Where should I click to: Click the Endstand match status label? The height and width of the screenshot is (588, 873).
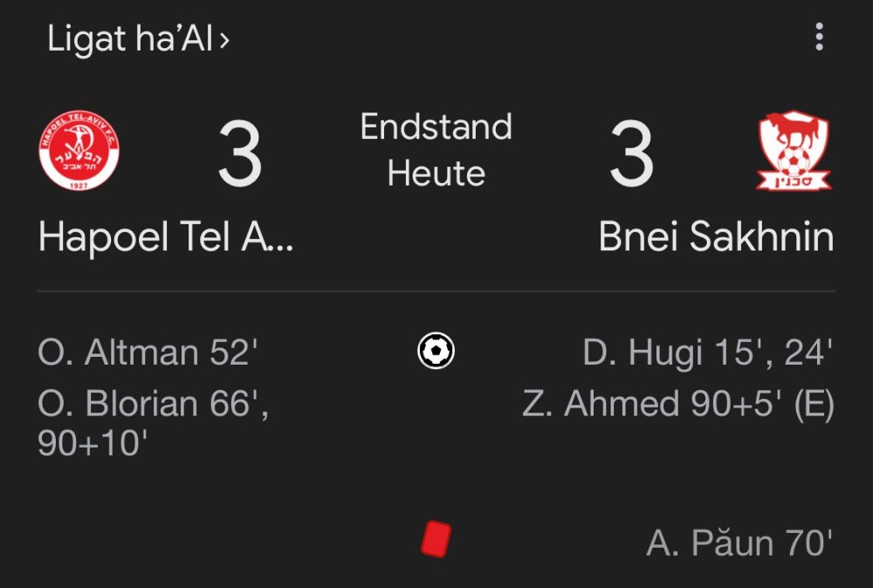point(436,127)
